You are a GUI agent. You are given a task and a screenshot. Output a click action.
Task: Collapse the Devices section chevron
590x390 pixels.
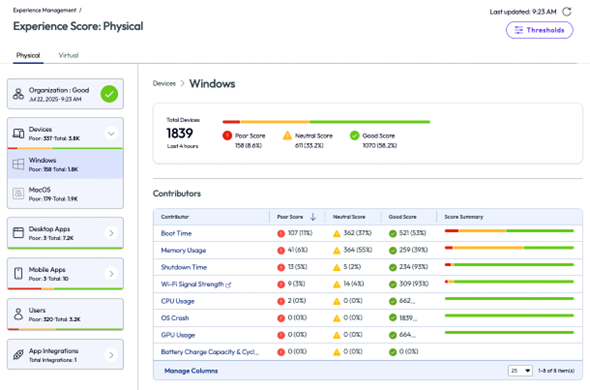pyautogui.click(x=111, y=133)
